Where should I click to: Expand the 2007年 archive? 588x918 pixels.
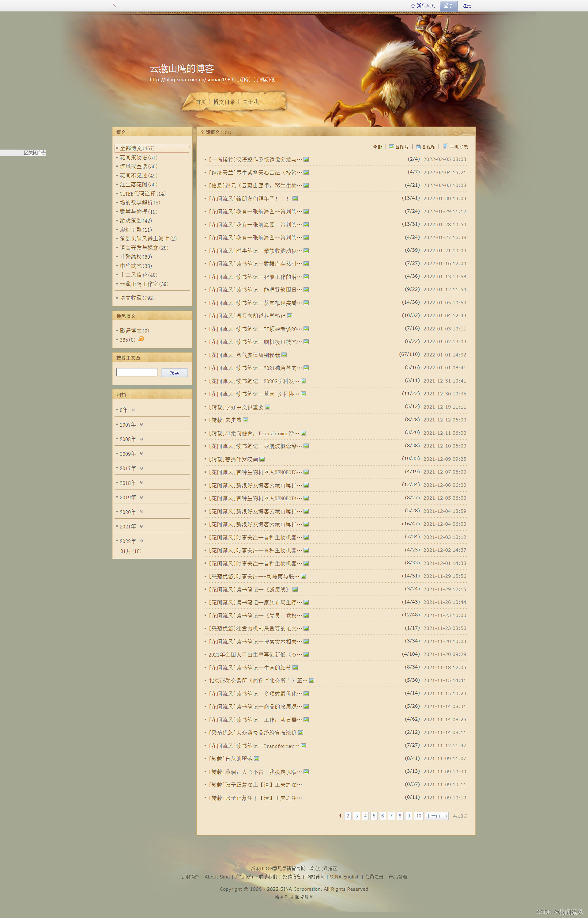click(x=142, y=425)
